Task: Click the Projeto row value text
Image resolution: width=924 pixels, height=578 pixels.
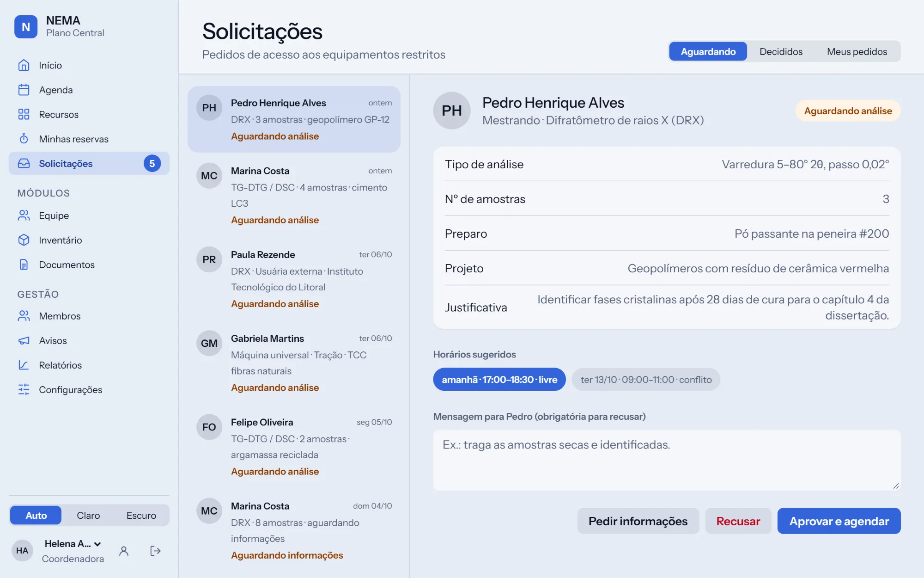Action: [x=758, y=268]
